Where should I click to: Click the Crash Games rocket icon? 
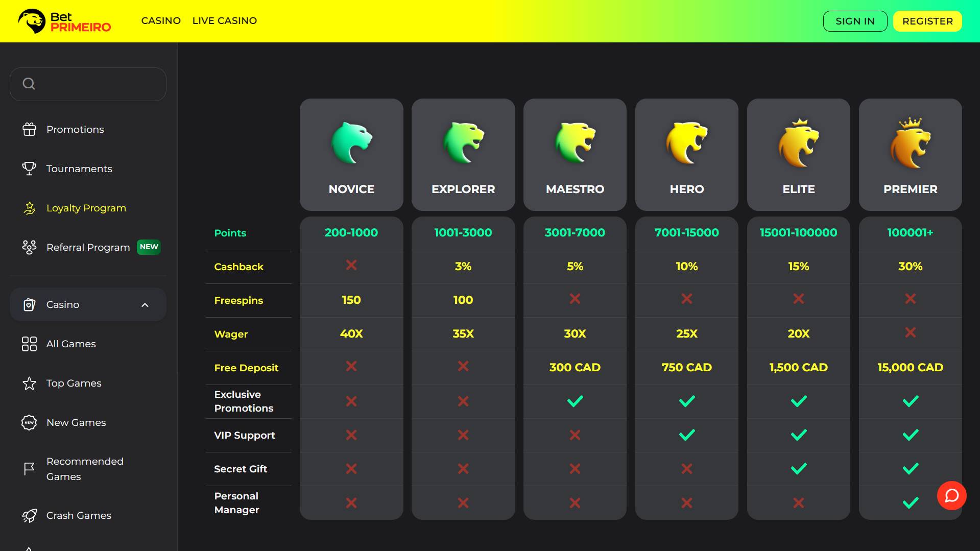point(29,516)
